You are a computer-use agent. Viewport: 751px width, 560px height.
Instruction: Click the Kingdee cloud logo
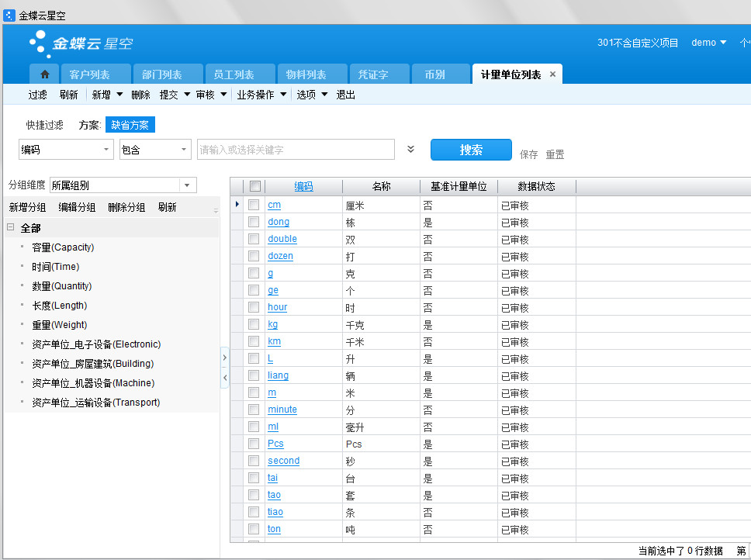click(x=81, y=43)
